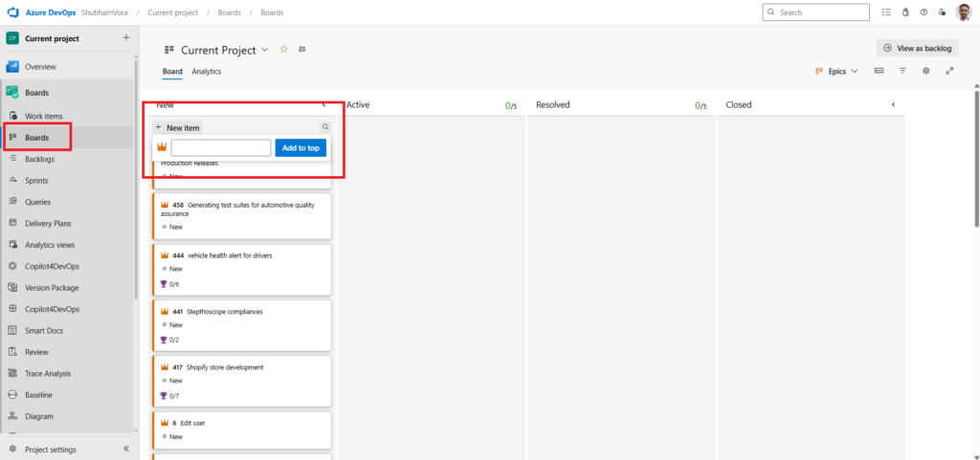The height and width of the screenshot is (460, 980).
Task: Open user settings icon in header
Action: [x=943, y=12]
